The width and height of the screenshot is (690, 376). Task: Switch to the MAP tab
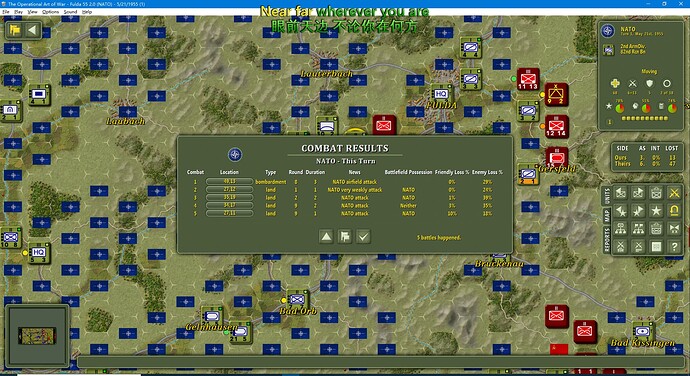tap(607, 215)
